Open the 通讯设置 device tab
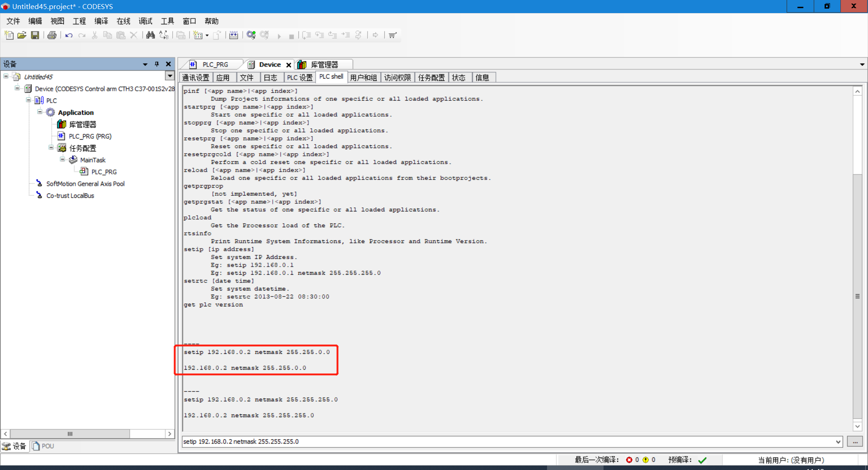868x470 pixels. pyautogui.click(x=196, y=78)
